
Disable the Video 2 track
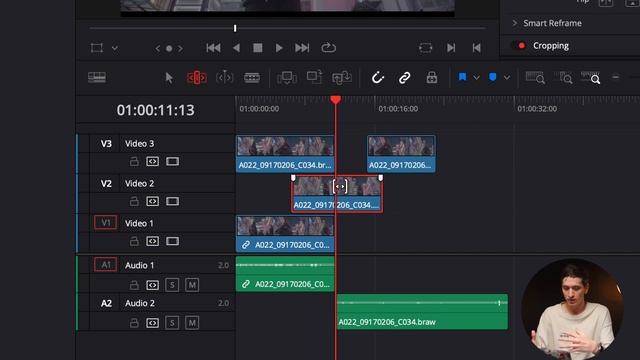pos(172,201)
